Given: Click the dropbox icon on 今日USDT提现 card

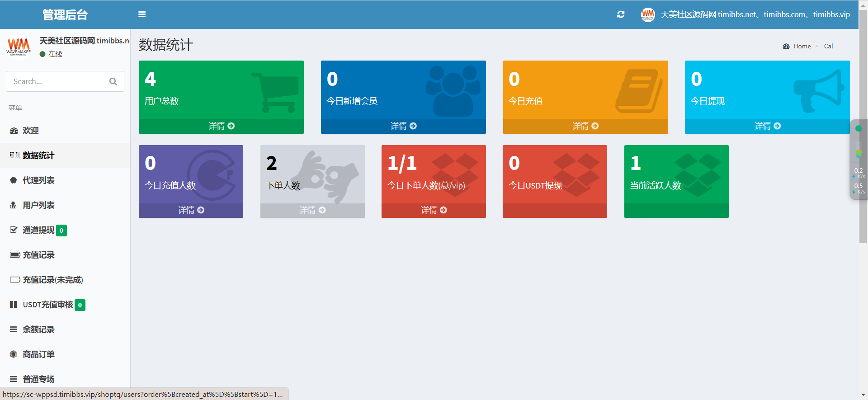Looking at the screenshot, I should coord(576,174).
